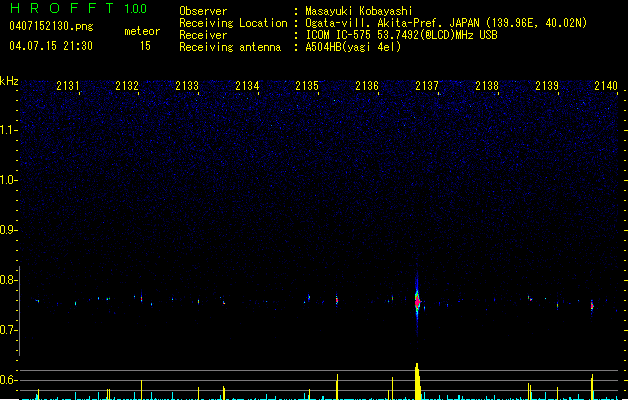Select the Ogata-vill. Akita-Pref. JAPAN location text
Screen dimensions: 629x400
click(446, 23)
